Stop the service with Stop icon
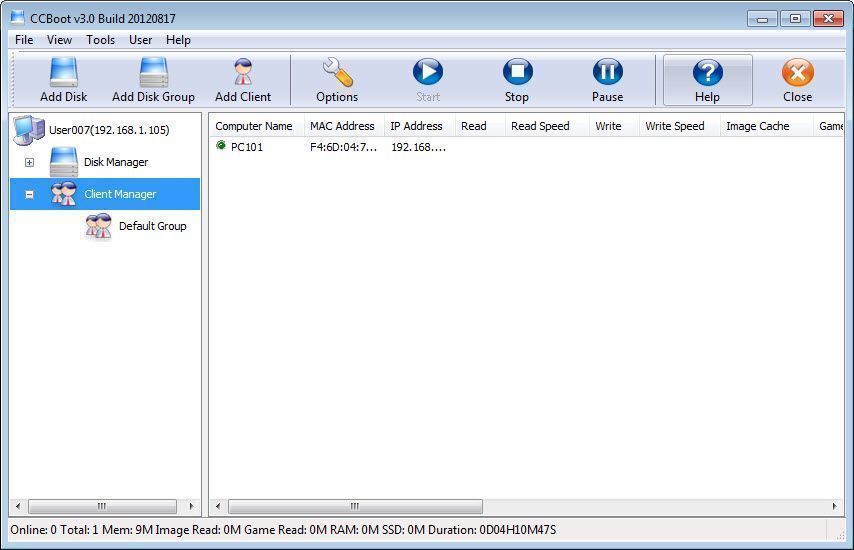Screen dimensions: 854x550 [517, 72]
